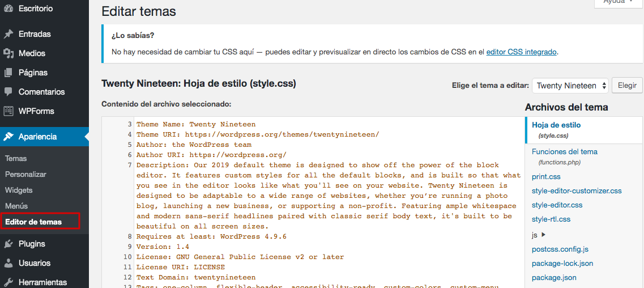Image resolution: width=644 pixels, height=288 pixels.
Task: Click the Author URI code line
Action: click(211, 155)
